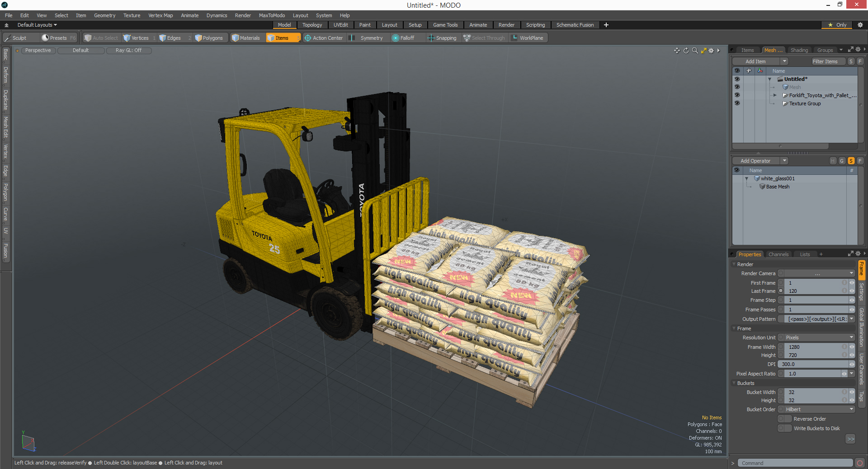
Task: Click the Ray GL: Off button
Action: click(128, 51)
